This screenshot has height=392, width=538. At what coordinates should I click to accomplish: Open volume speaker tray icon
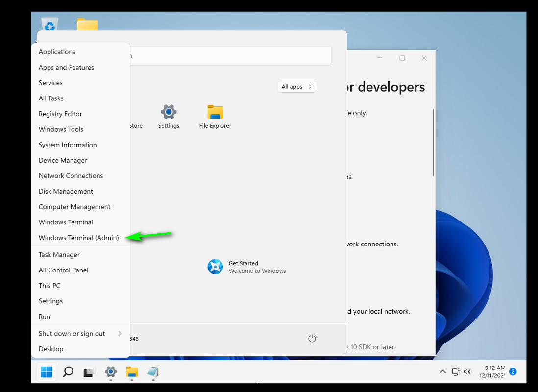coord(467,372)
